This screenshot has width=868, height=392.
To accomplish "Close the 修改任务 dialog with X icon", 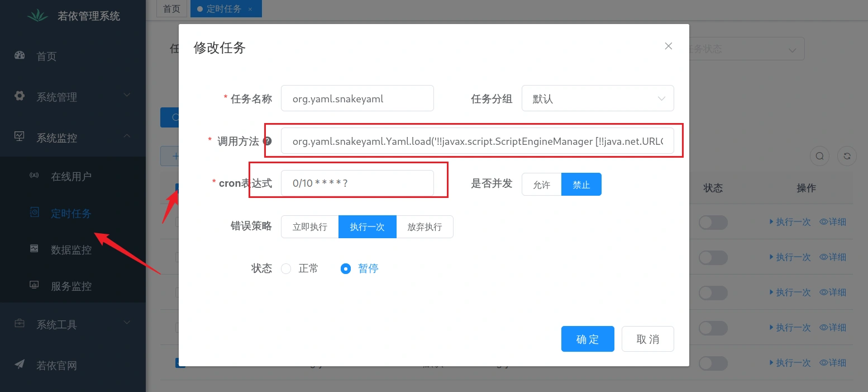I will pos(668,46).
